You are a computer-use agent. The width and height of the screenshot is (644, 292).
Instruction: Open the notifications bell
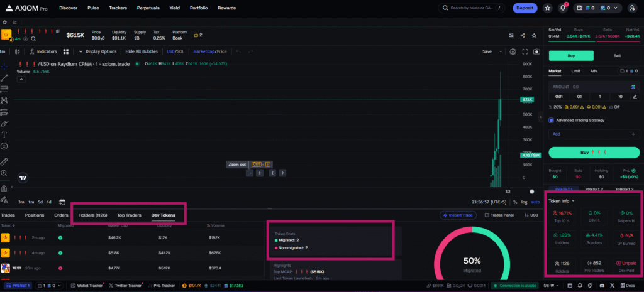point(562,8)
